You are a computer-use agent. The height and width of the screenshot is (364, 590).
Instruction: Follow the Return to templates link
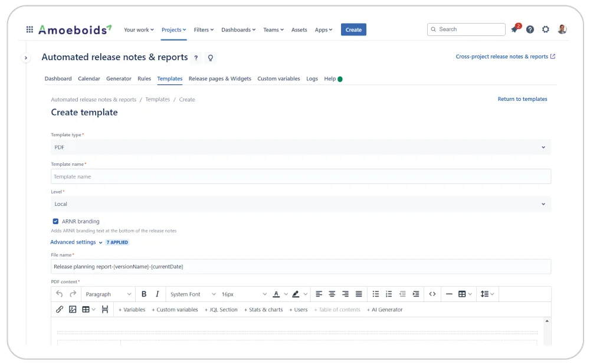point(522,99)
